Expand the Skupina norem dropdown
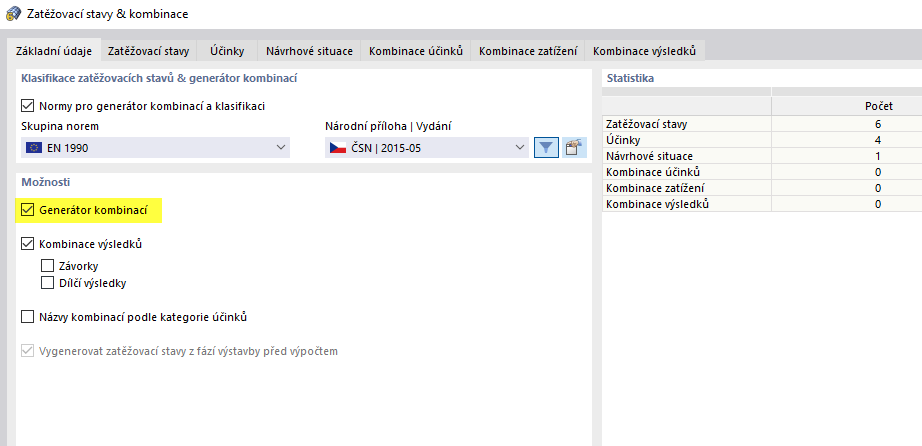Image resolution: width=922 pixels, height=446 pixels. 279,148
